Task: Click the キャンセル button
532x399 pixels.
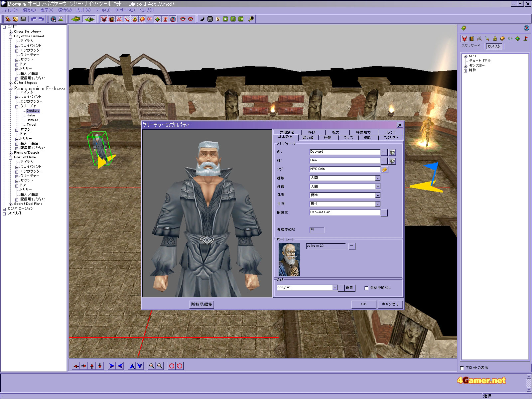Action: [x=390, y=304]
